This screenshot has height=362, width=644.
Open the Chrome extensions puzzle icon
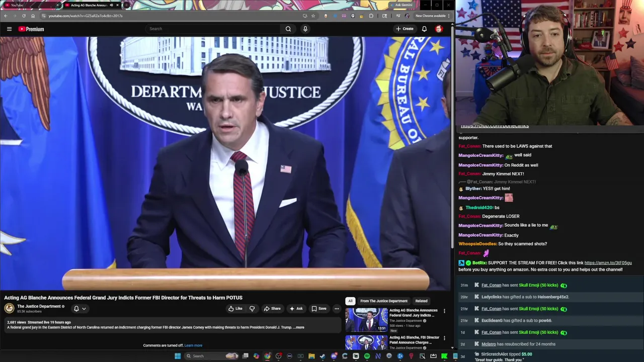[371, 16]
